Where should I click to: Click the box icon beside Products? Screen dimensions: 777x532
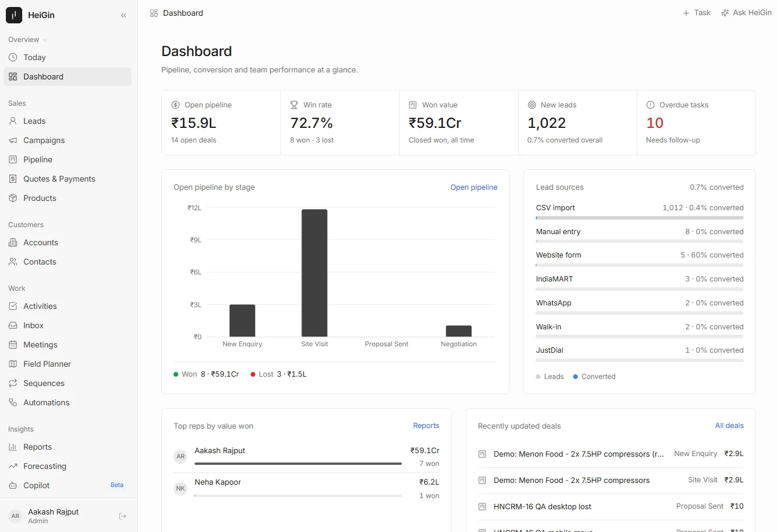tap(13, 198)
